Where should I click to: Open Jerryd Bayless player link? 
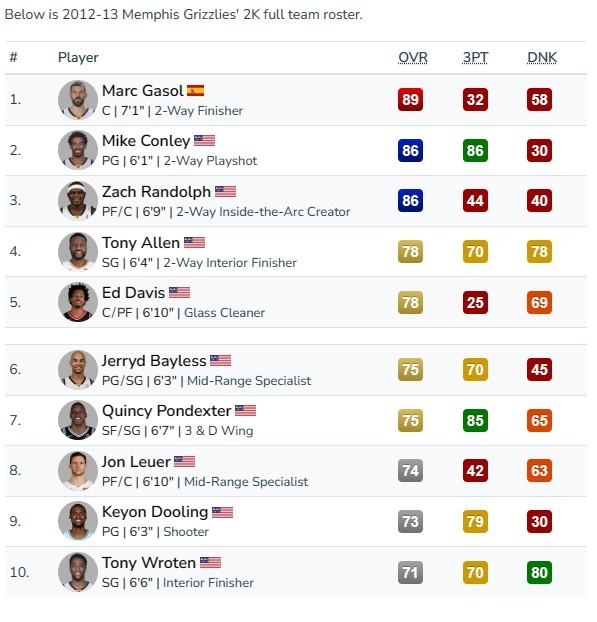tap(154, 361)
